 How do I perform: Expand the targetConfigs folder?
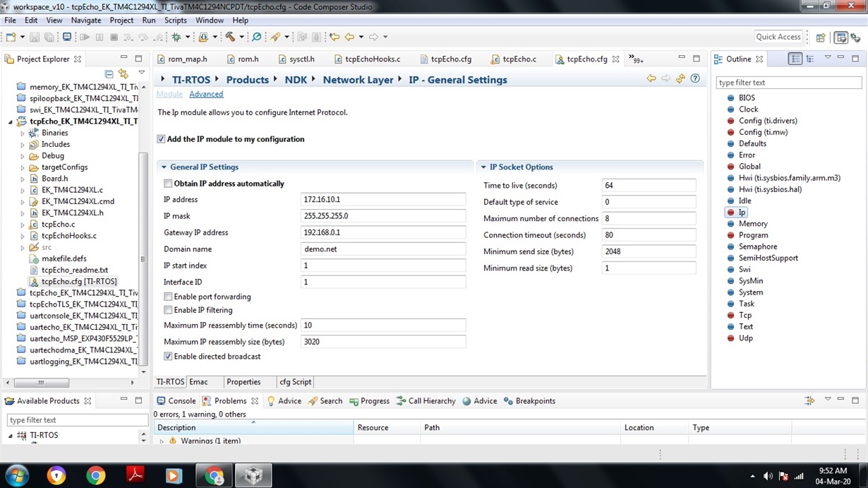[x=23, y=167]
